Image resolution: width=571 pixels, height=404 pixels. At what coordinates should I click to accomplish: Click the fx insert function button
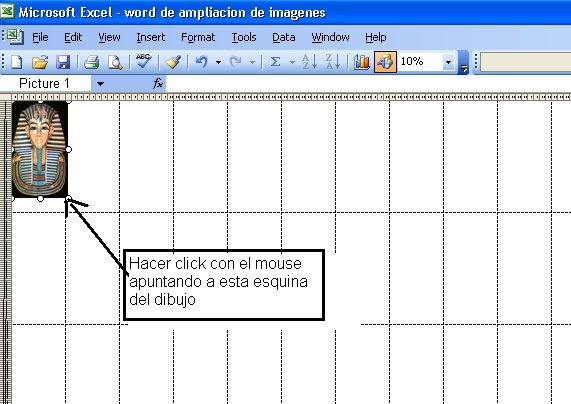coord(158,84)
